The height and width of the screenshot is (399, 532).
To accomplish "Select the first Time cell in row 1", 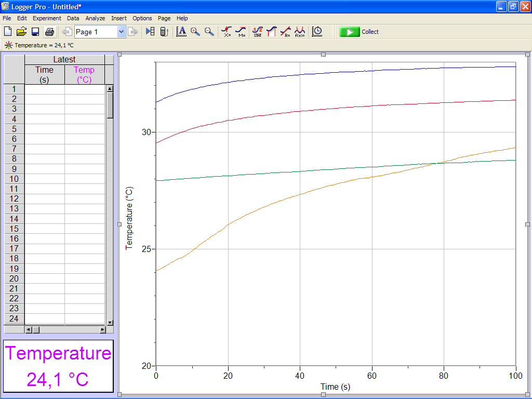I will pos(45,89).
